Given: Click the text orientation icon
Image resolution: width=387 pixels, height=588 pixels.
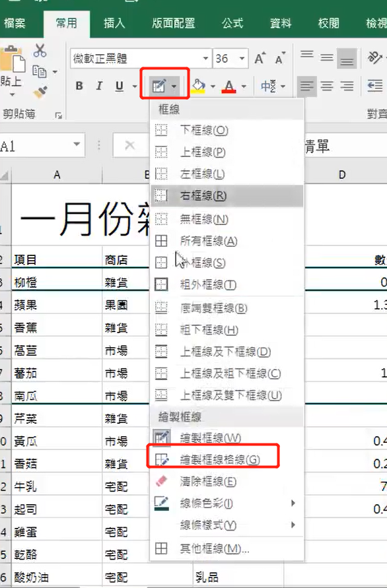Looking at the screenshot, I should (x=374, y=58).
